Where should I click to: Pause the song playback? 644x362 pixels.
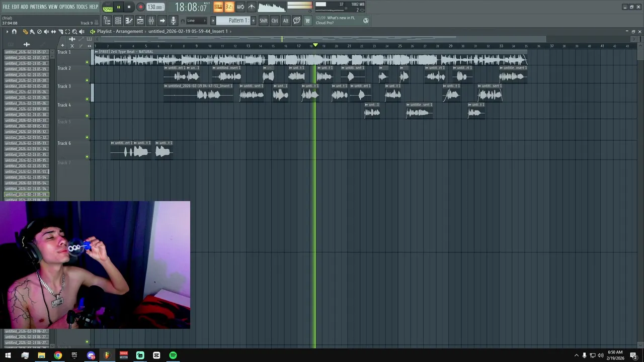pos(118,7)
